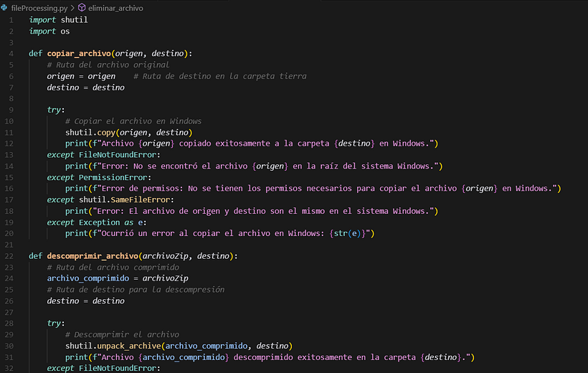Viewport: 588px width, 373px height.
Task: Click 'SameFileError' on line 17
Action: tap(141, 200)
